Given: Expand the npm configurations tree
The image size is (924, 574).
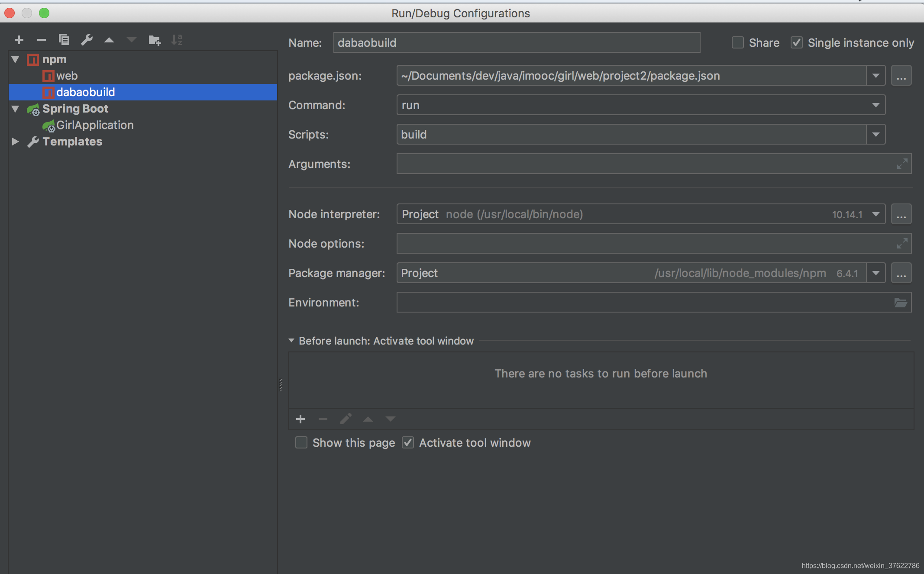Looking at the screenshot, I should (x=15, y=59).
